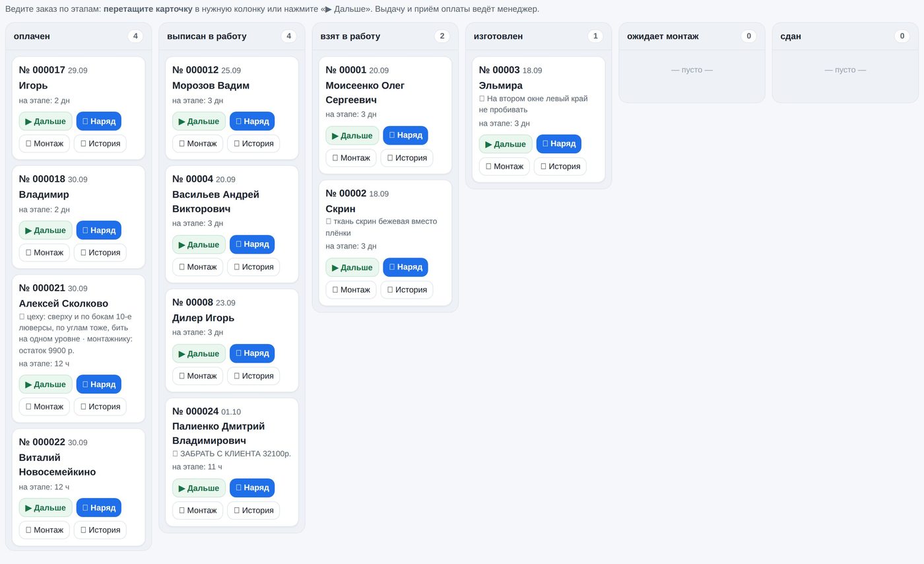Click Дальше on Моисеенко Олег Сергеевич card
The height and width of the screenshot is (564, 924).
tap(352, 135)
